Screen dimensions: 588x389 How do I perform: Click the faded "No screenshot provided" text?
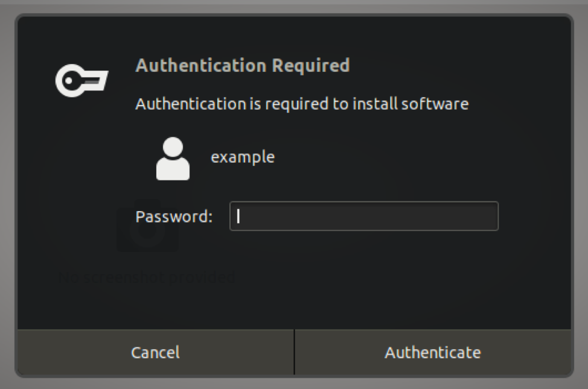147,278
